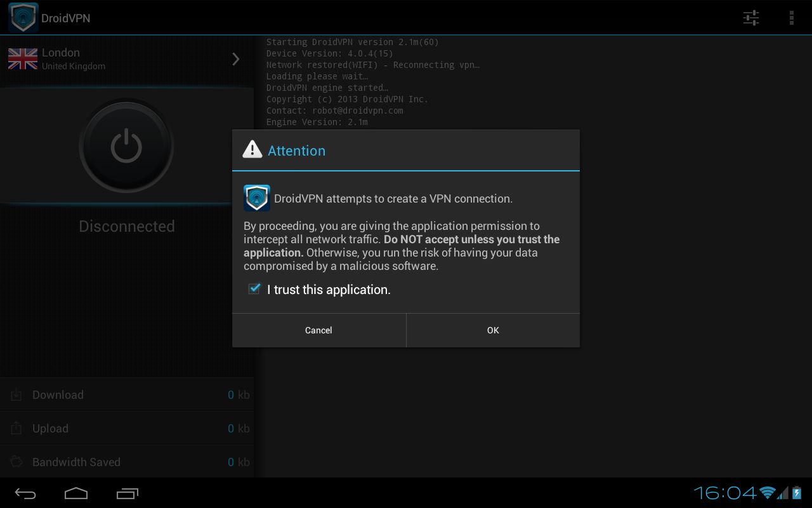Tap the 'Bandwidth Saved' label

[x=76, y=462]
